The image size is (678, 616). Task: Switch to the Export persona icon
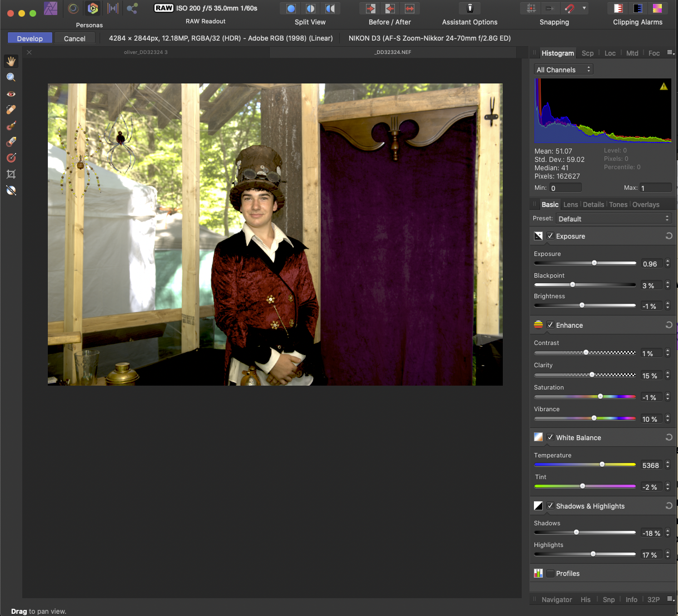[132, 8]
